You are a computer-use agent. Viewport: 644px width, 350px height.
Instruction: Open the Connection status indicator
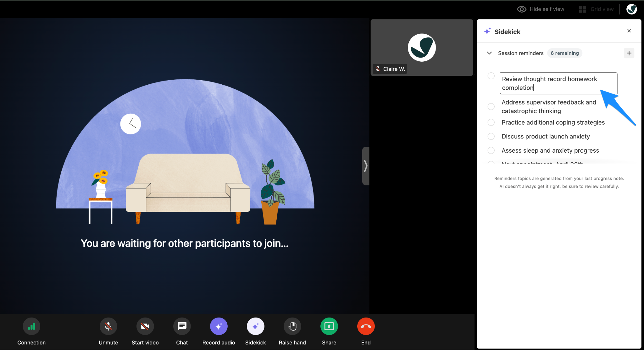click(x=31, y=326)
